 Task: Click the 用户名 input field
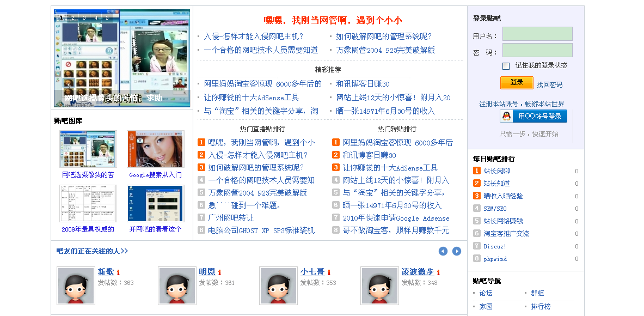pos(537,34)
